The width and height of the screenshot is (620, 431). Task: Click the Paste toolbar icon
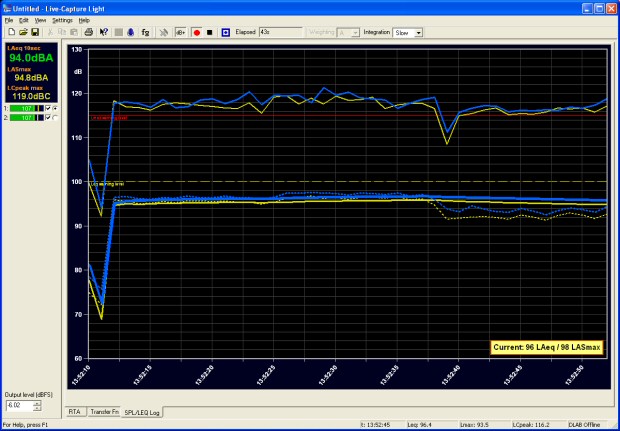pyautogui.click(x=74, y=32)
